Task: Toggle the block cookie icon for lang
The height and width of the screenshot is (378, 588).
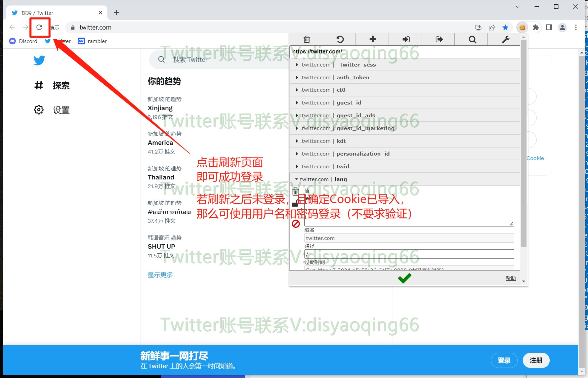Action: (x=296, y=224)
